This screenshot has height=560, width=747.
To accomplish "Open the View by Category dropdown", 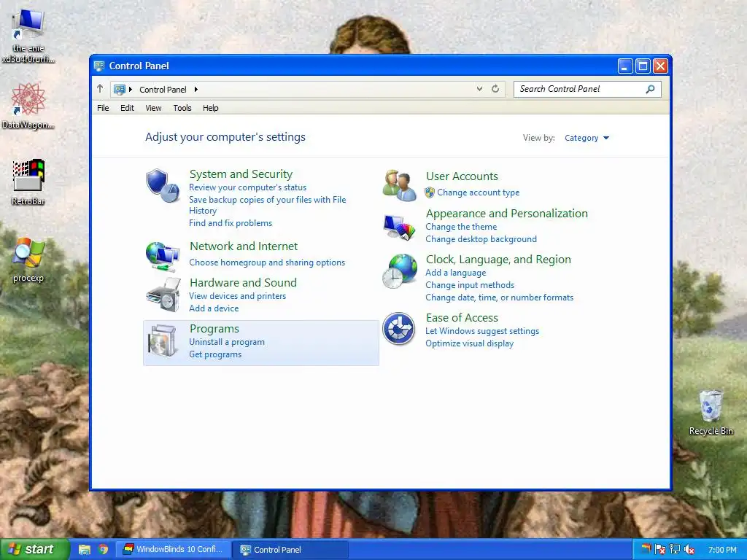I will [x=587, y=138].
